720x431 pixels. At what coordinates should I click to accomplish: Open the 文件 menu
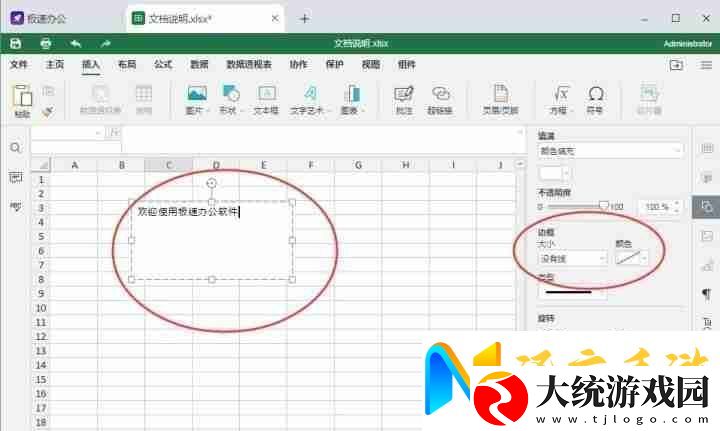(19, 65)
